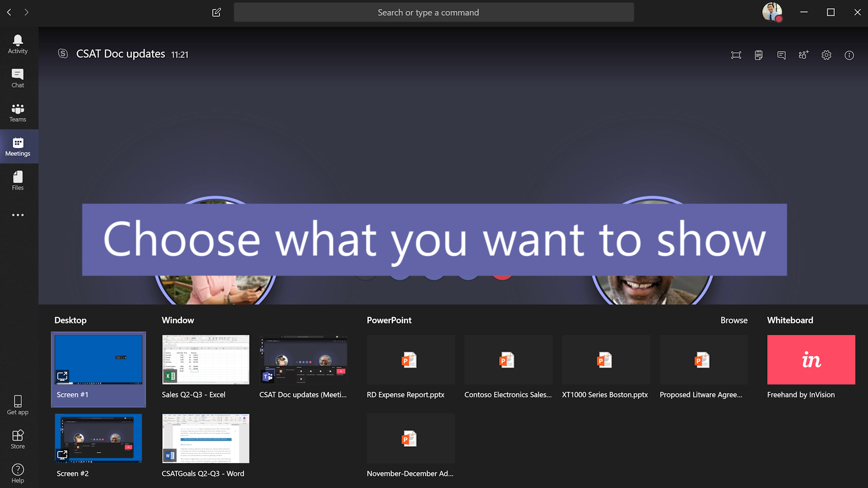Click the Settings gear icon
Screen dimensions: 868x488
coord(826,54)
